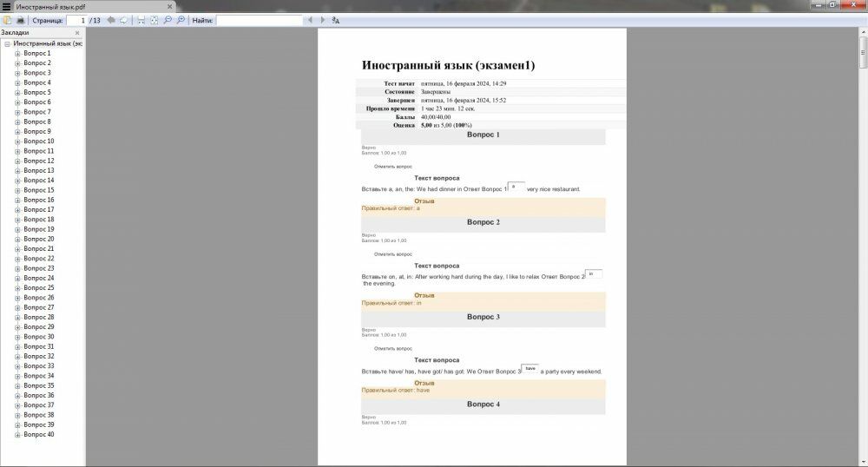Minimize the PDF viewer window

(819, 5)
